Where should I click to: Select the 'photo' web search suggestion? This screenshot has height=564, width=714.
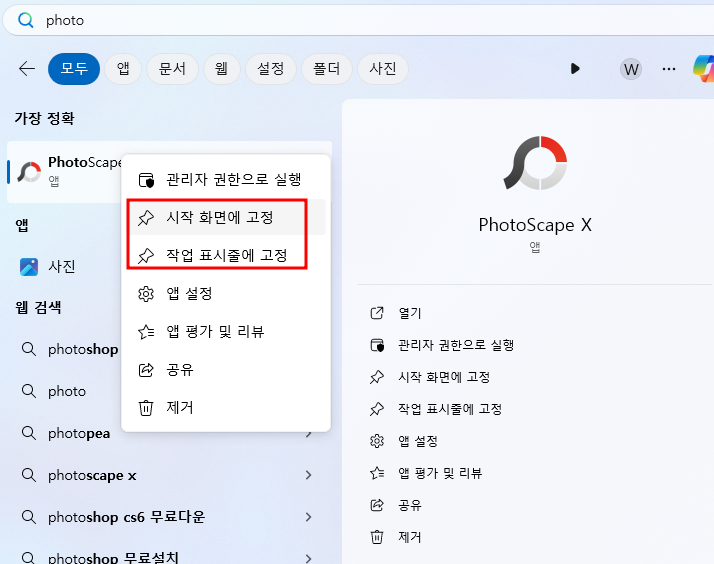point(65,391)
